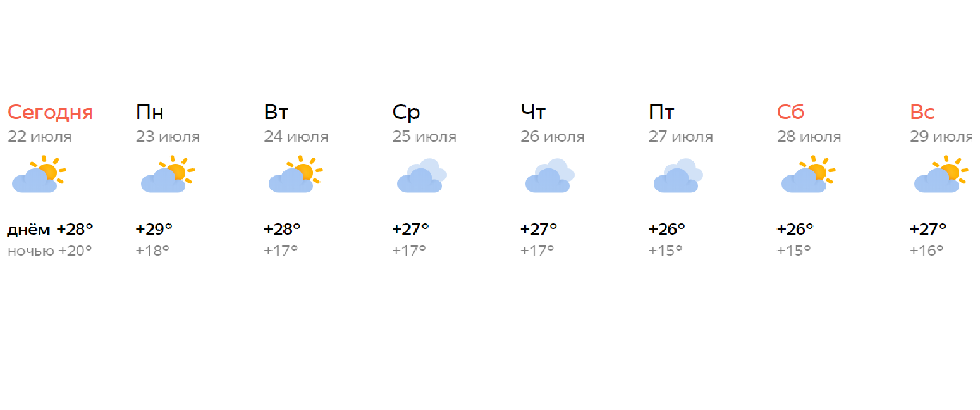Click the partly sunny icon for Сегодня
This screenshot has width=980, height=410.
(x=39, y=174)
